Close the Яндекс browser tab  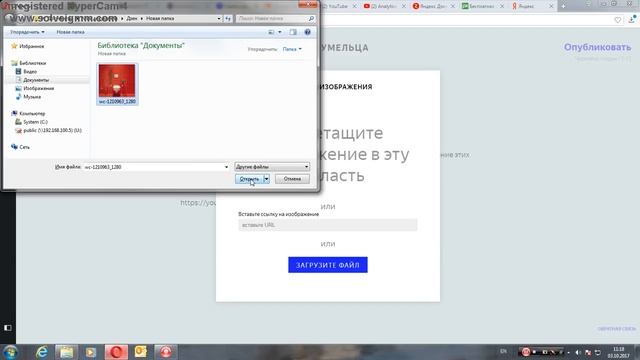click(x=551, y=6)
